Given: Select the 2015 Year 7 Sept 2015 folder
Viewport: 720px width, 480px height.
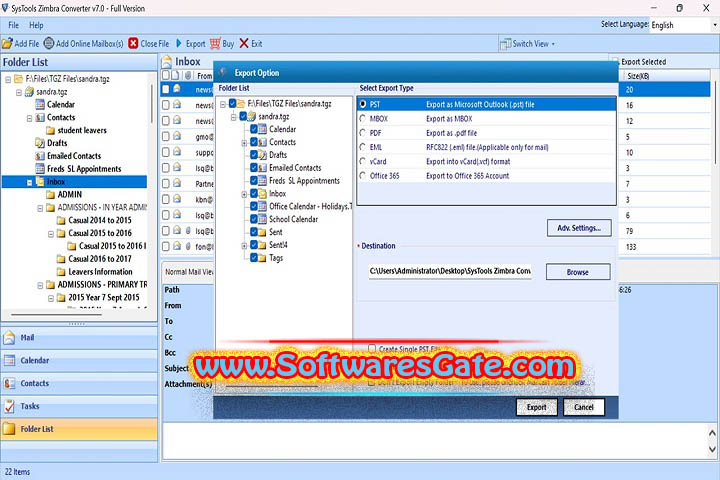Looking at the screenshot, I should [103, 298].
